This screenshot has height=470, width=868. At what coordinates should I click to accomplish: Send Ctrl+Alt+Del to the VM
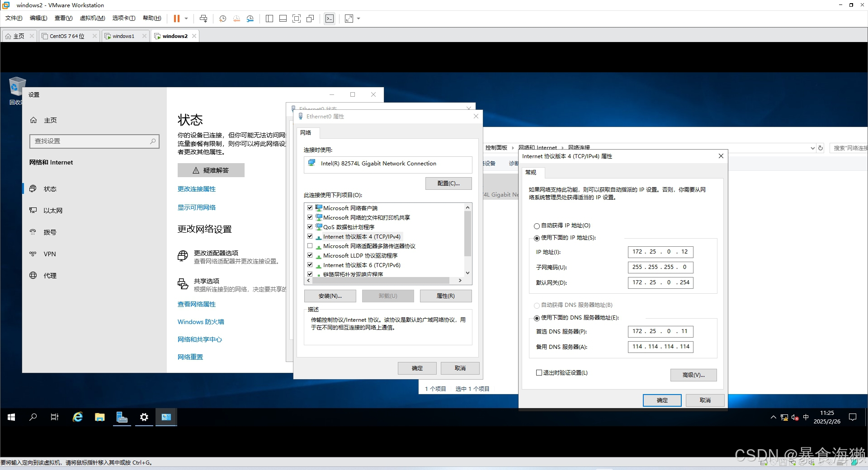point(203,19)
